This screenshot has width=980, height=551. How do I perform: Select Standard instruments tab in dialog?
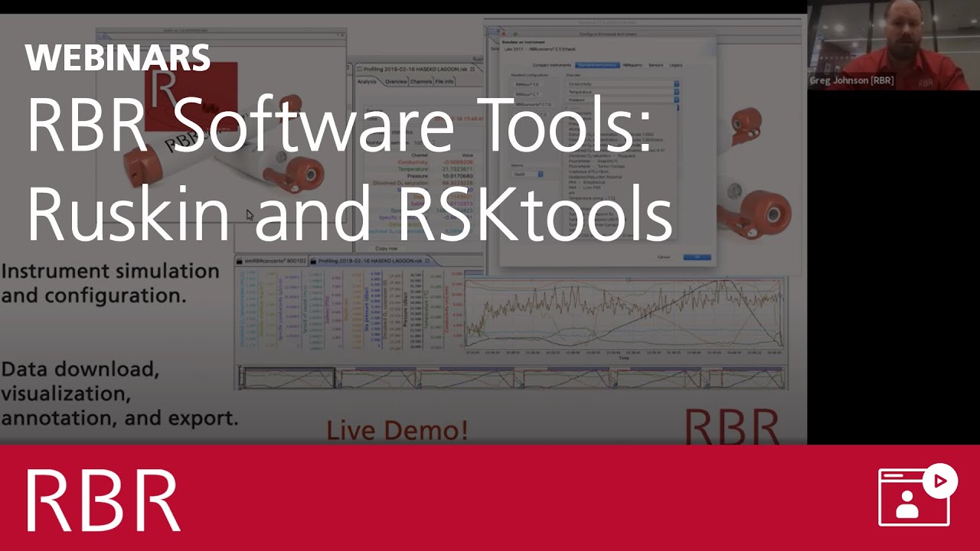(x=596, y=66)
